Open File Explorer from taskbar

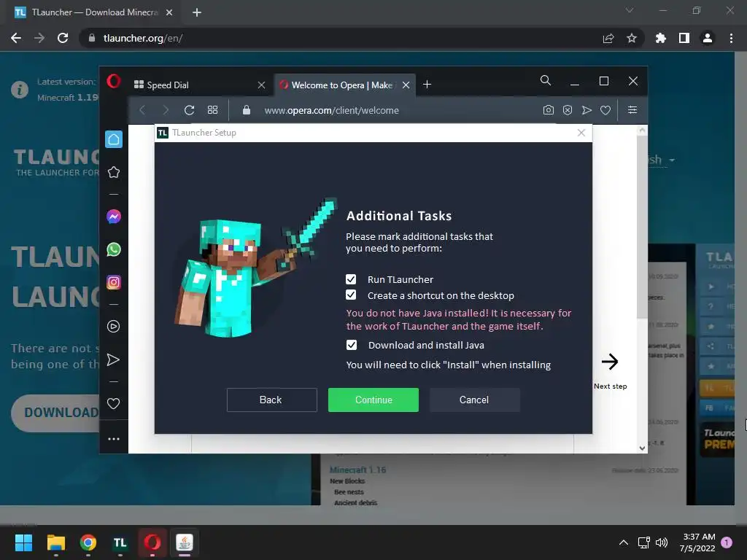tap(55, 542)
